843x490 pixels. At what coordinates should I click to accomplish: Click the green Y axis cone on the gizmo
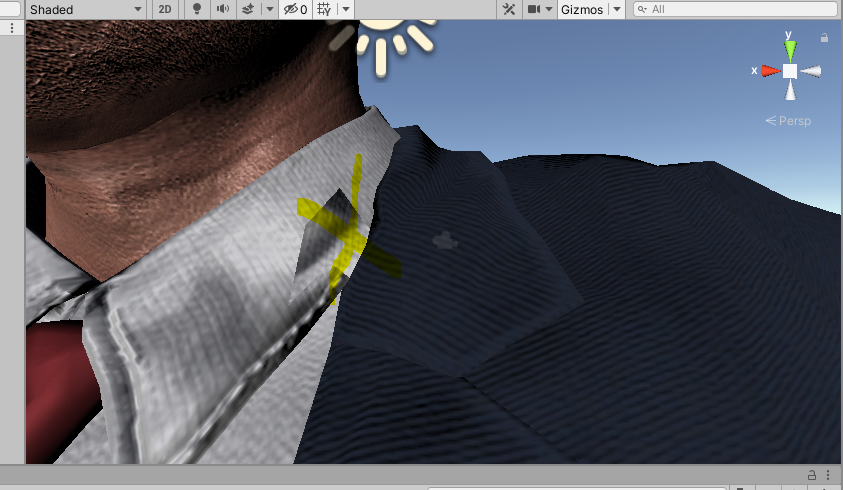pyautogui.click(x=790, y=49)
